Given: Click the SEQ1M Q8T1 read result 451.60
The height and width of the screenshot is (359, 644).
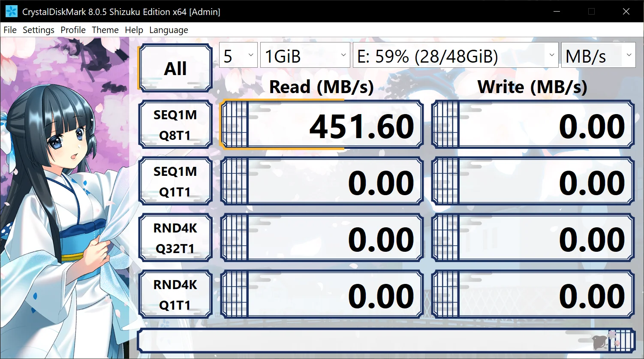Looking at the screenshot, I should (x=322, y=125).
